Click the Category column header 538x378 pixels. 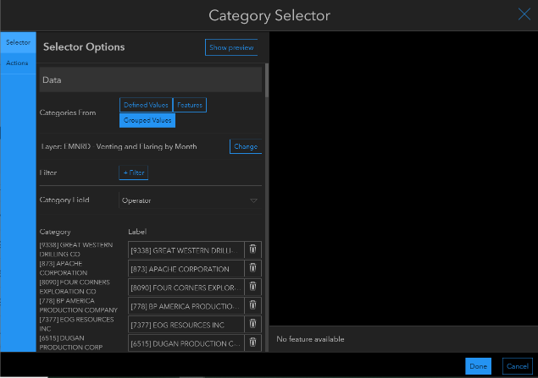(x=55, y=232)
